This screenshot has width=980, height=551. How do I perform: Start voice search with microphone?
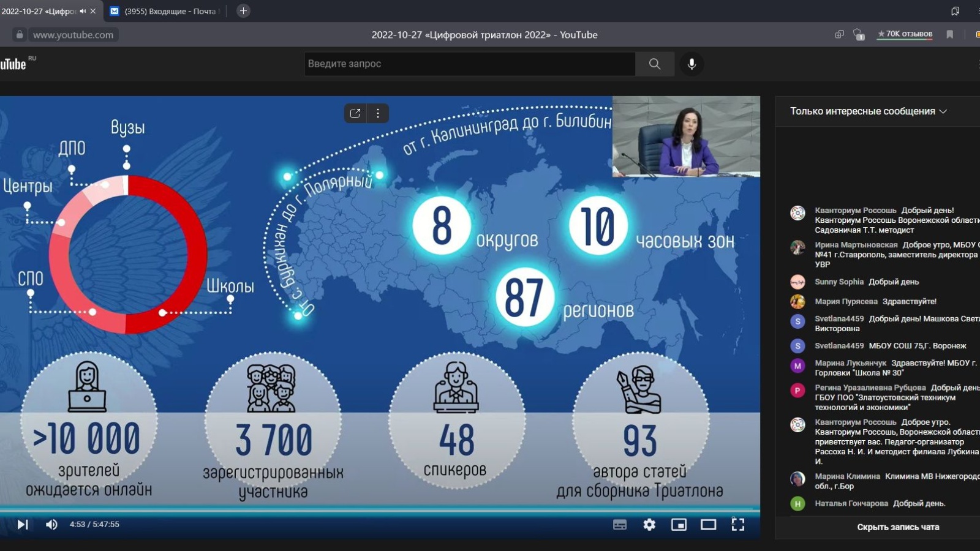692,64
